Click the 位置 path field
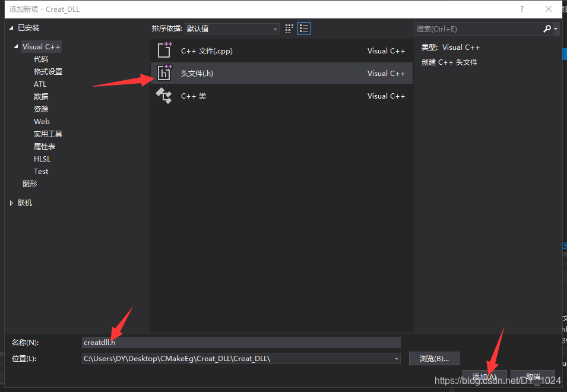 tap(241, 359)
